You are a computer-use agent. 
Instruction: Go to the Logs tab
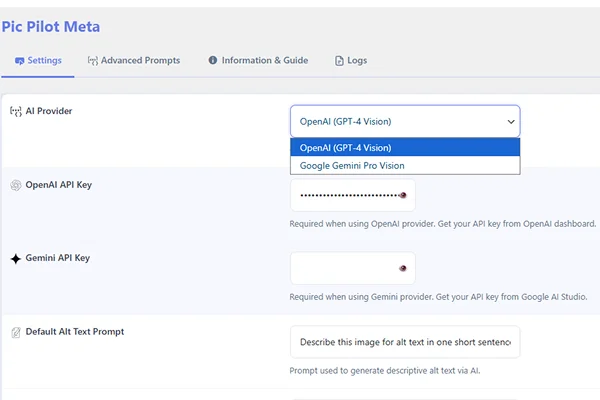point(351,60)
